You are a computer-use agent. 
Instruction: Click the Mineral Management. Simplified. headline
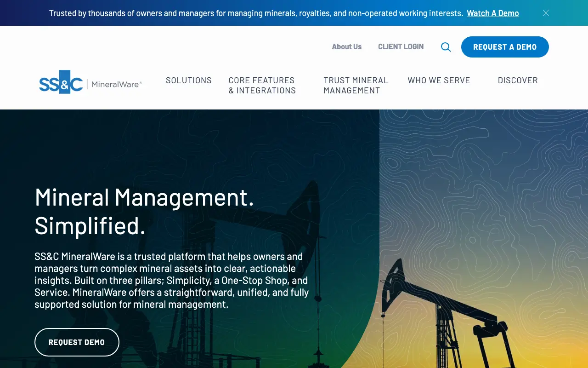coord(144,212)
